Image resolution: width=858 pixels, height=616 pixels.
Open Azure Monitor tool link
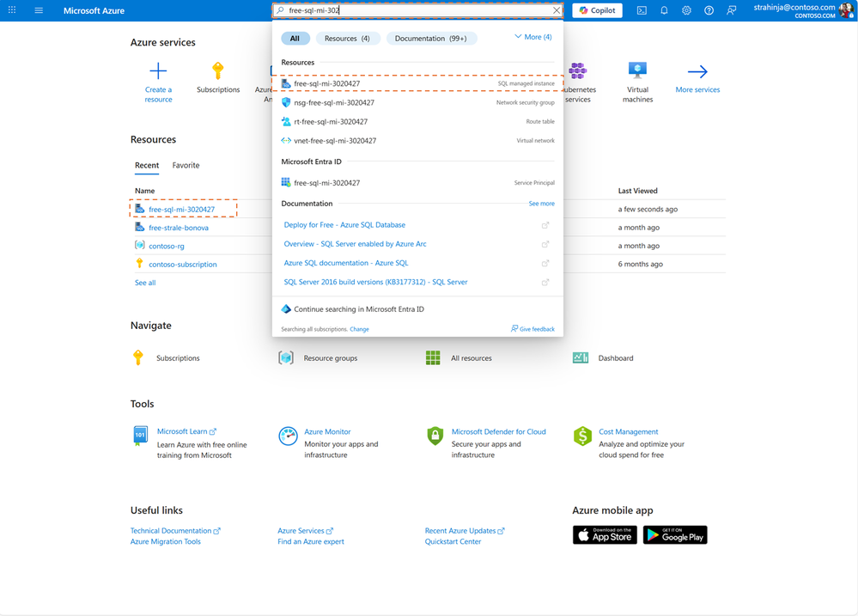tap(327, 432)
